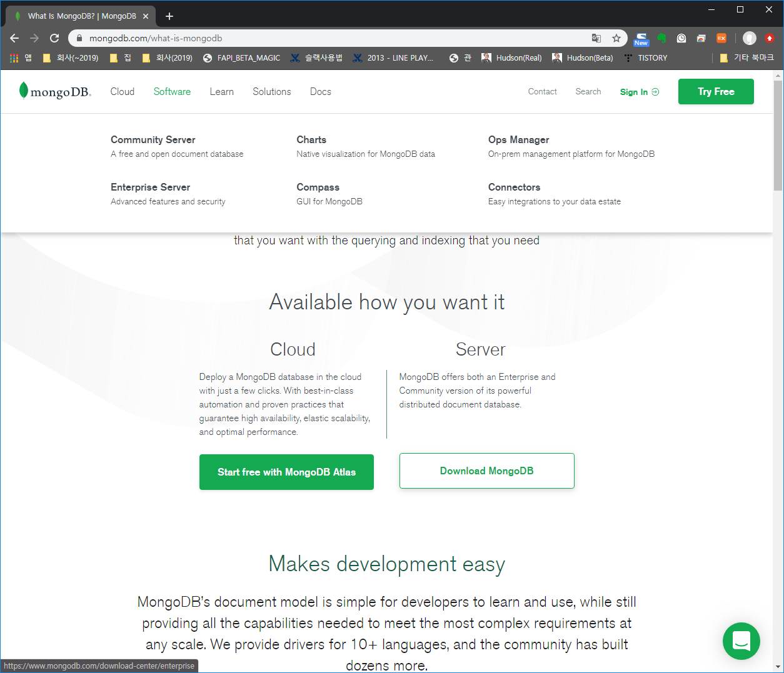Click the clock extension icon
The height and width of the screenshot is (673, 784).
681,38
